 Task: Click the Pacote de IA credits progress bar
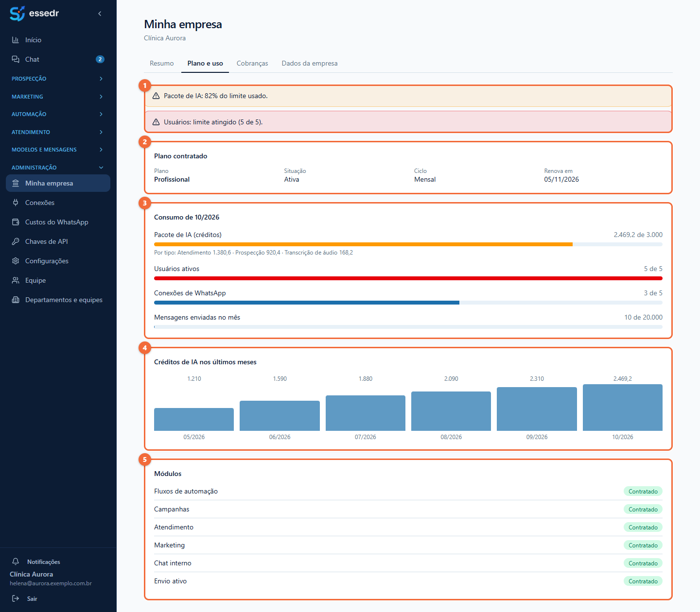(x=408, y=244)
